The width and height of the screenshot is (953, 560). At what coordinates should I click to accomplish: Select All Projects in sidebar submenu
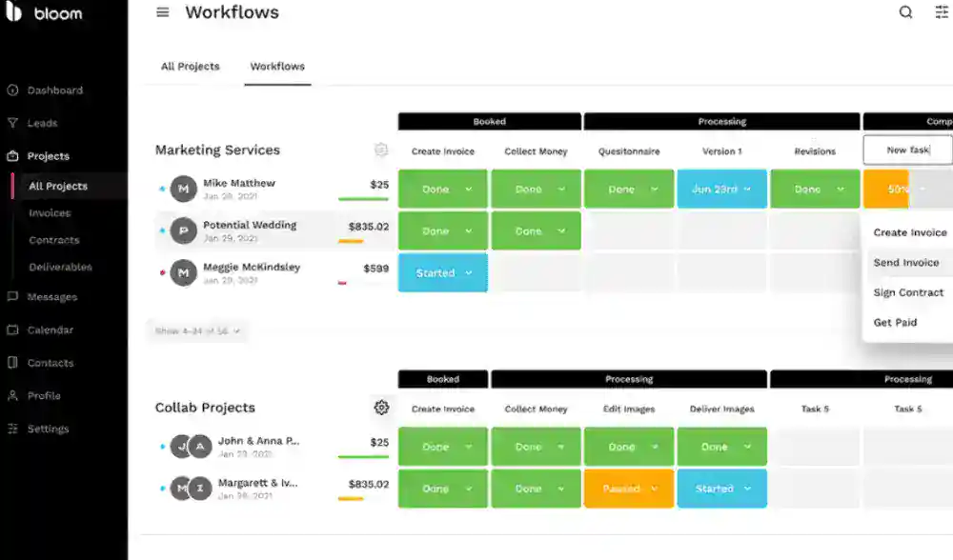58,186
